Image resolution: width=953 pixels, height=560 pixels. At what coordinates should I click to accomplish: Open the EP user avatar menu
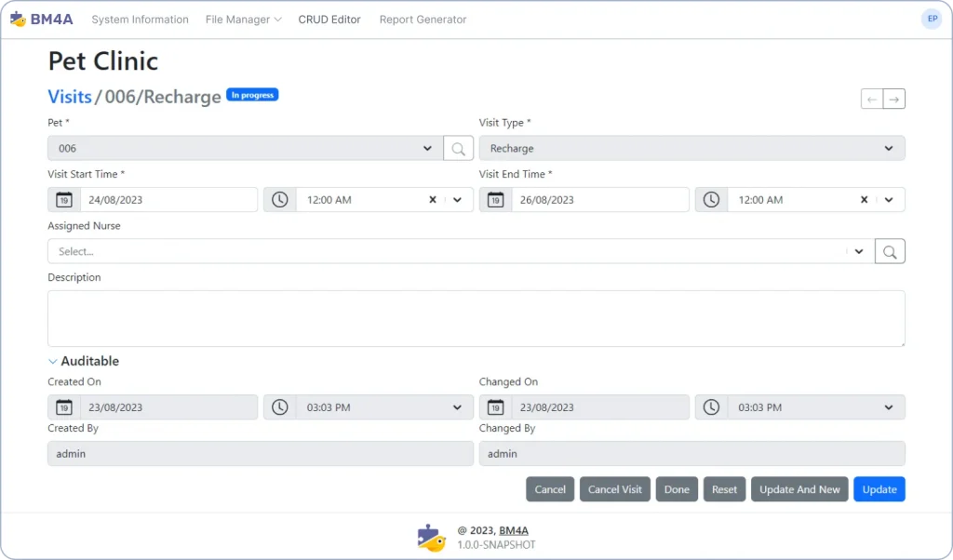[x=932, y=19]
